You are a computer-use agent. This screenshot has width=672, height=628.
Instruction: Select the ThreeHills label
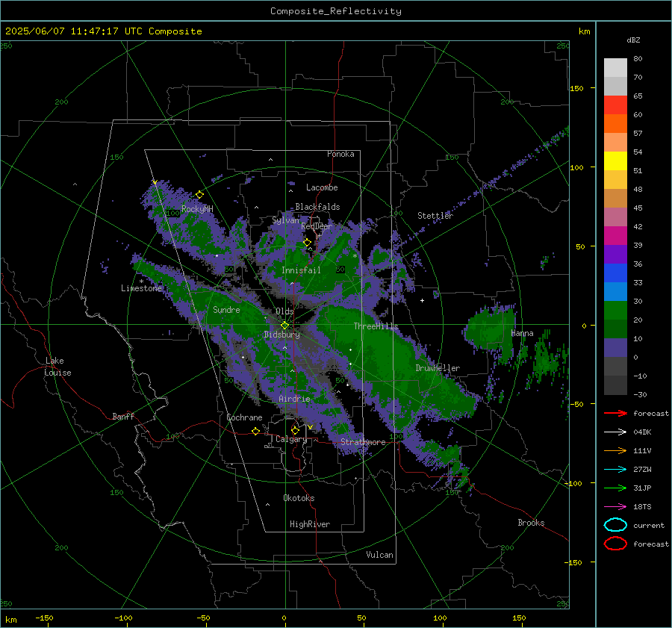(376, 326)
